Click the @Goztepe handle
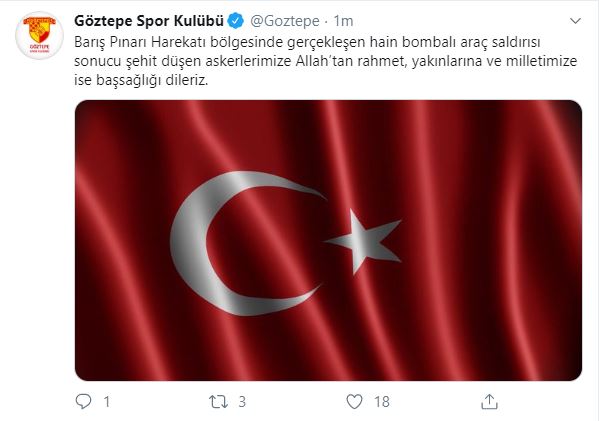The width and height of the screenshot is (599, 421). (x=285, y=21)
